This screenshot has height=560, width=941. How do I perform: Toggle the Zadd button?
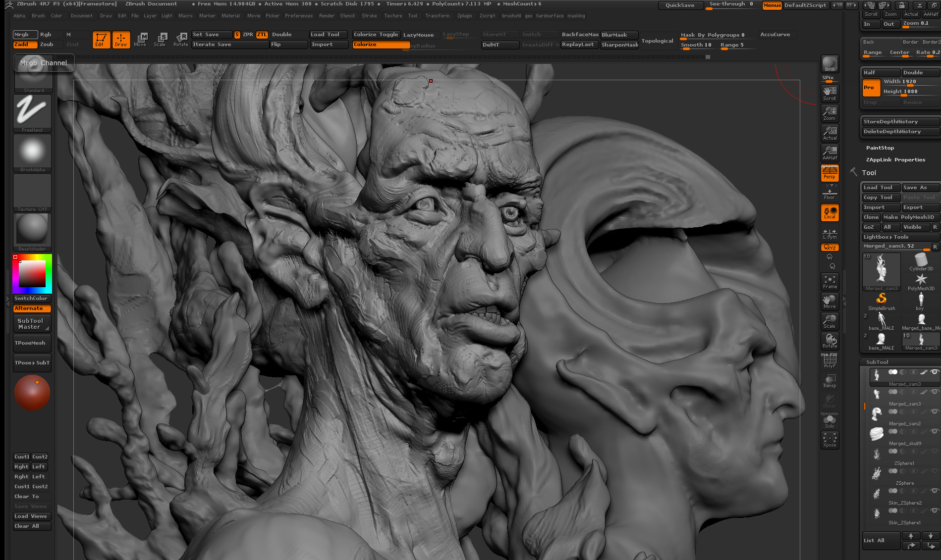click(25, 45)
